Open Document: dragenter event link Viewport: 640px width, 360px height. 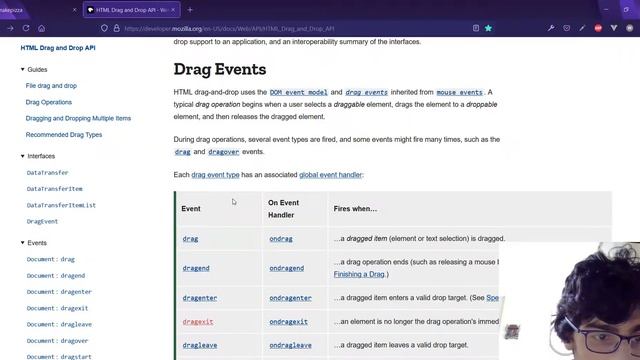[x=59, y=292]
